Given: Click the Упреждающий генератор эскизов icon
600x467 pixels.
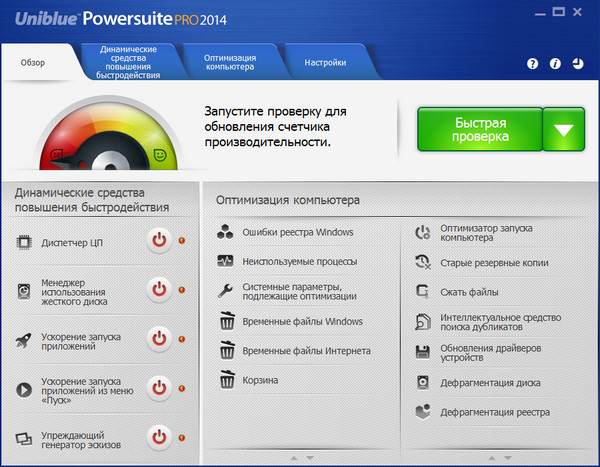Looking at the screenshot, I should point(24,439).
